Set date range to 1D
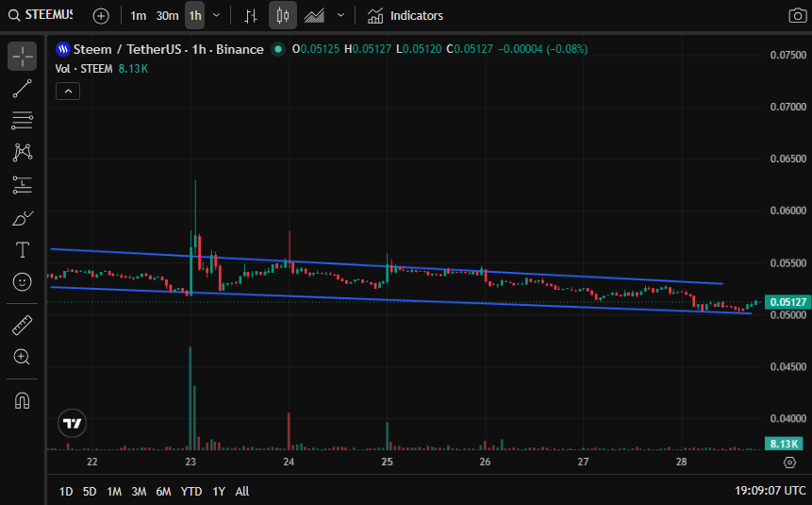 click(x=66, y=491)
